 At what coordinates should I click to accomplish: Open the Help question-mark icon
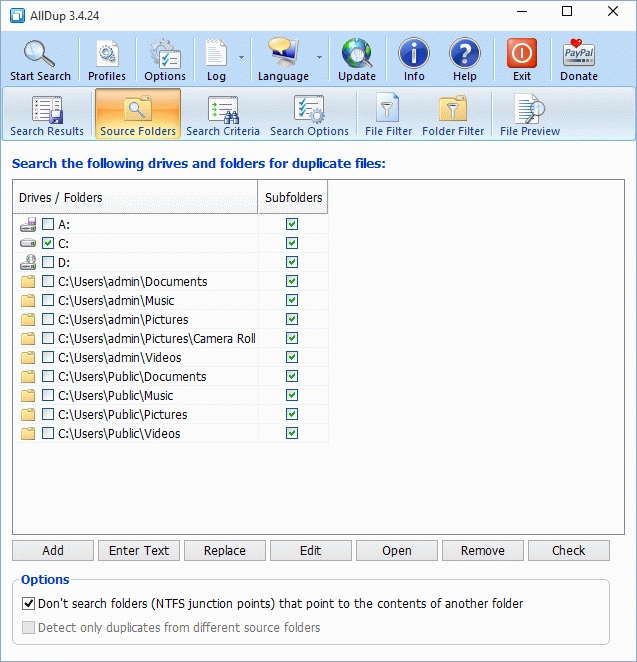(x=464, y=54)
